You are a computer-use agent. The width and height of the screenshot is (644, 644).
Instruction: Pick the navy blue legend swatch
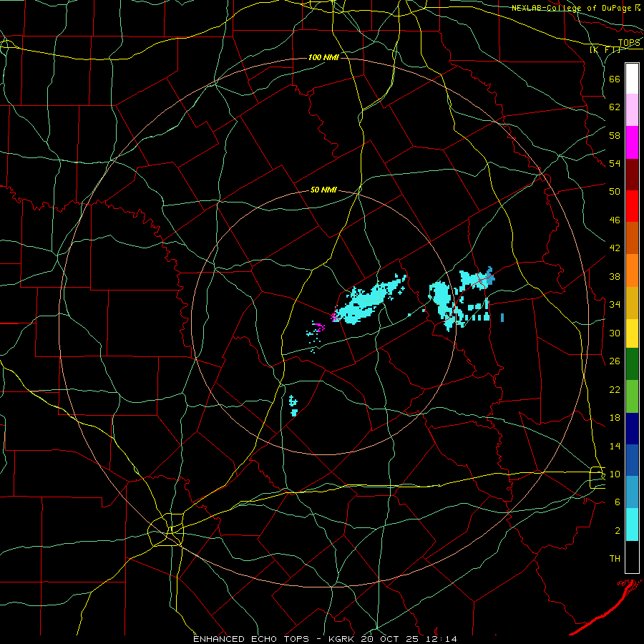632,429
